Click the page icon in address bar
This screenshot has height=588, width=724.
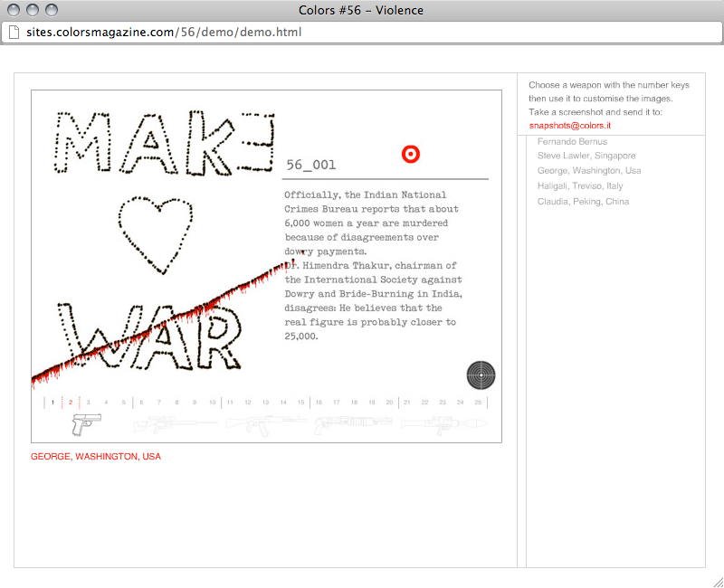[x=14, y=33]
